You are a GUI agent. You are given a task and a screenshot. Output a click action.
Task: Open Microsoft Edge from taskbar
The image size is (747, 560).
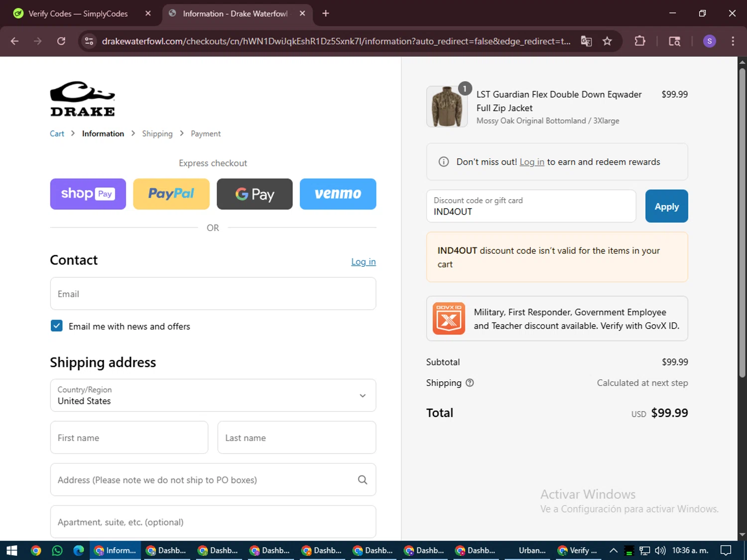pos(79,551)
